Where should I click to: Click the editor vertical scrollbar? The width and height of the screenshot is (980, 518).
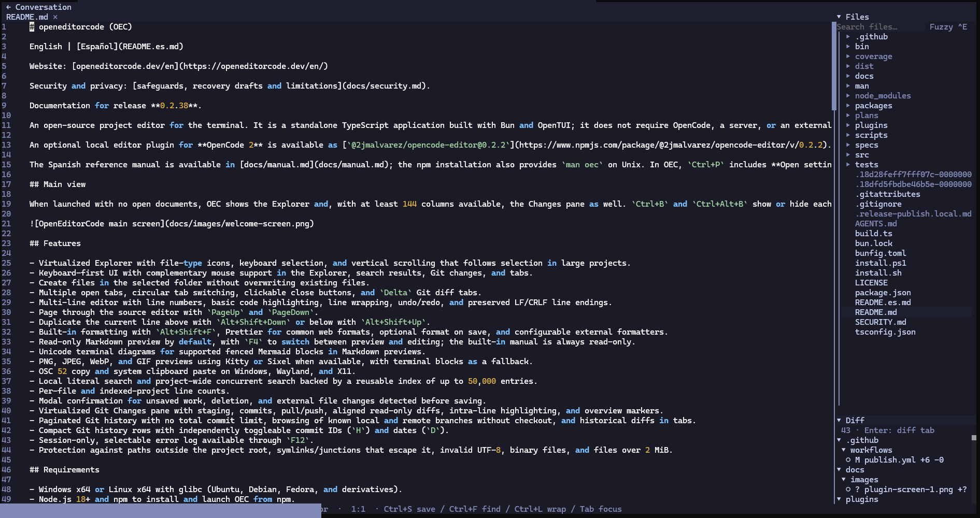(x=834, y=66)
